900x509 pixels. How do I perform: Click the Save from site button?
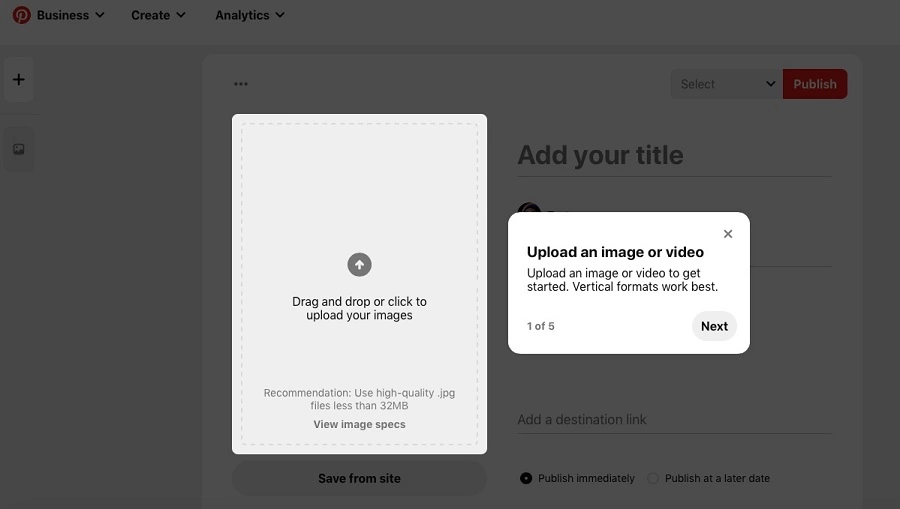coord(359,478)
